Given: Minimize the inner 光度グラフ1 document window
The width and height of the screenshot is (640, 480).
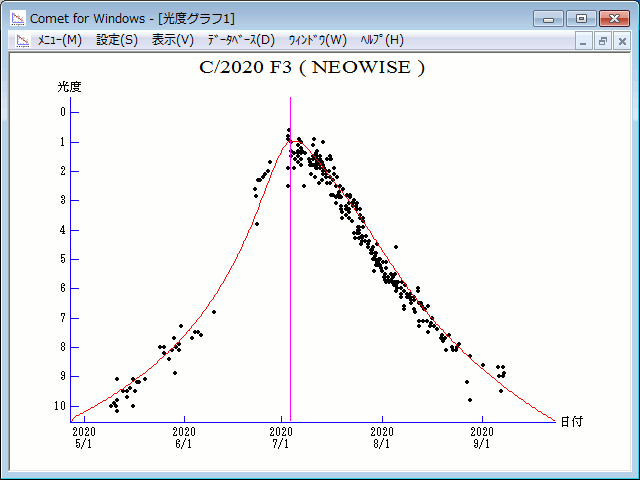Looking at the screenshot, I should pyautogui.click(x=583, y=41).
